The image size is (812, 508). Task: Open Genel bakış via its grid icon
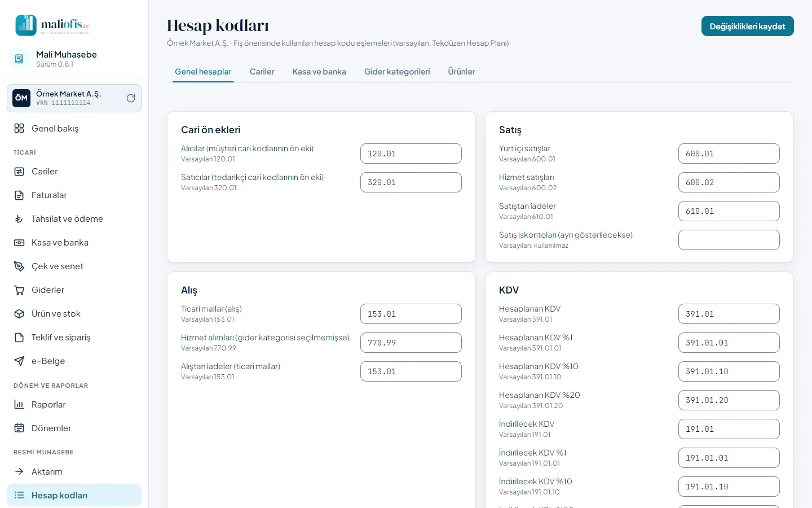pos(19,129)
